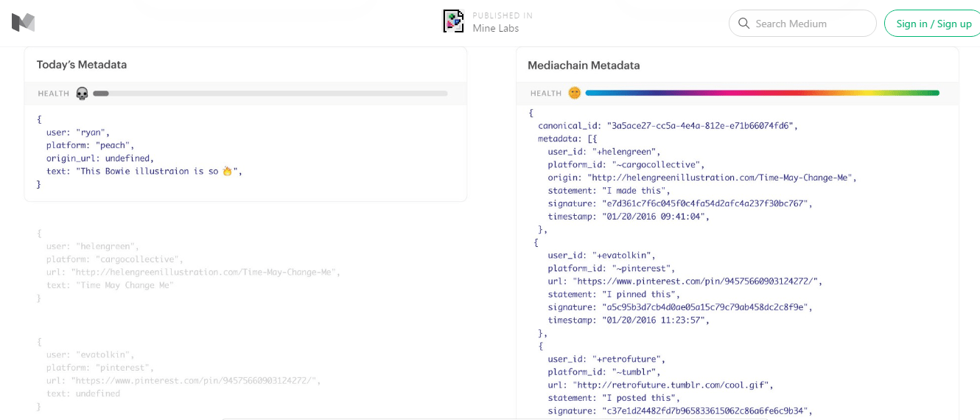Click the faded evatolkin user entry
The width and height of the screenshot is (980, 420).
105,354
